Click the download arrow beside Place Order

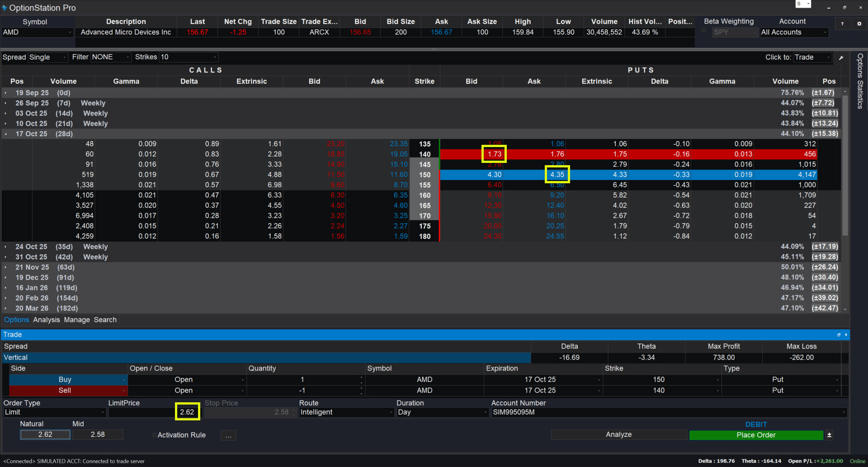(829, 435)
